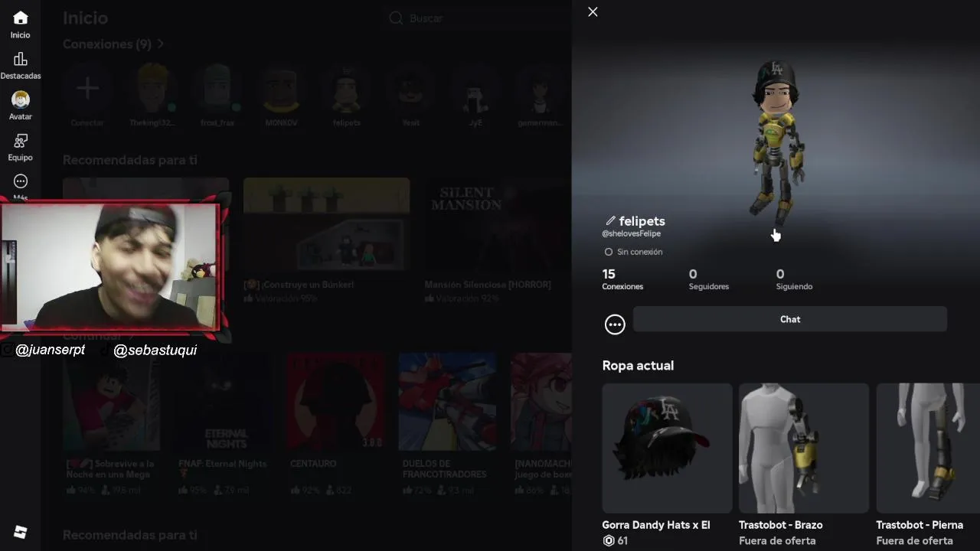View the 15 Conexiones count
This screenshot has width=980, height=551.
pyautogui.click(x=622, y=279)
